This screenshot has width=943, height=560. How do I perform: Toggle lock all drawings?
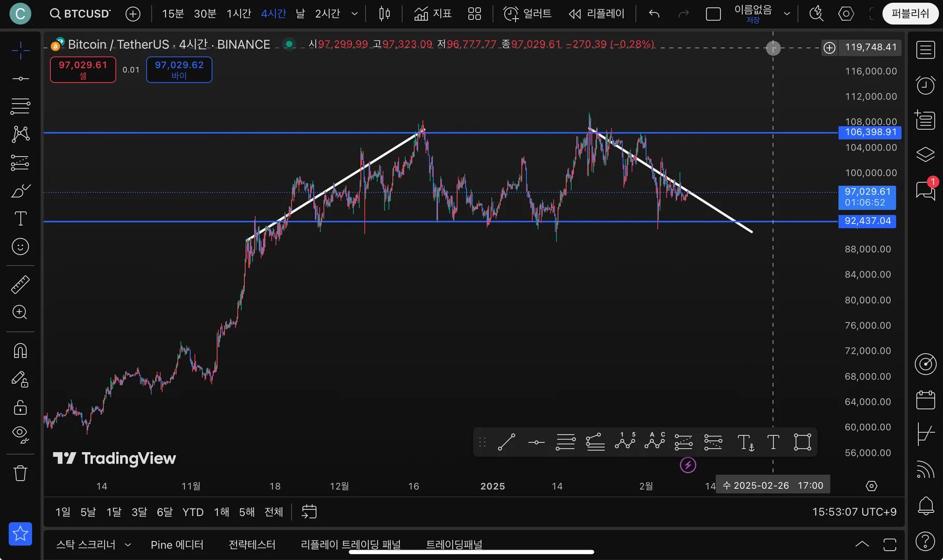pyautogui.click(x=20, y=408)
